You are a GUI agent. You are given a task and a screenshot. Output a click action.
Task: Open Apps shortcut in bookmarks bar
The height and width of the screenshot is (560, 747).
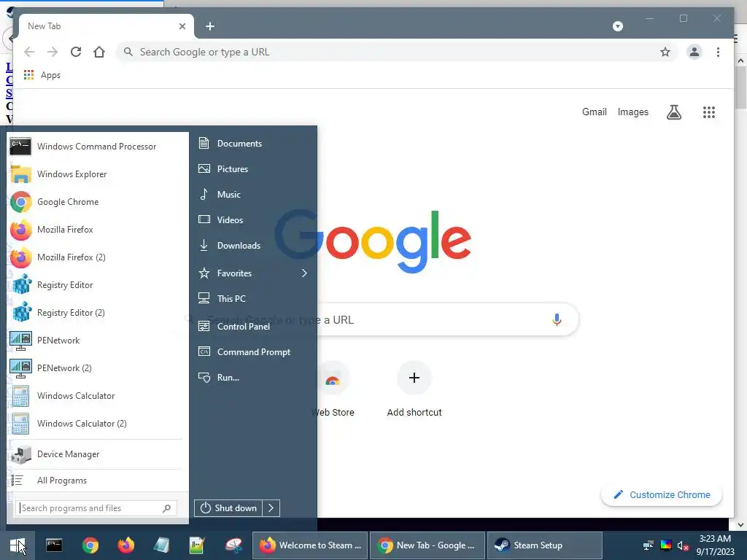coord(42,75)
